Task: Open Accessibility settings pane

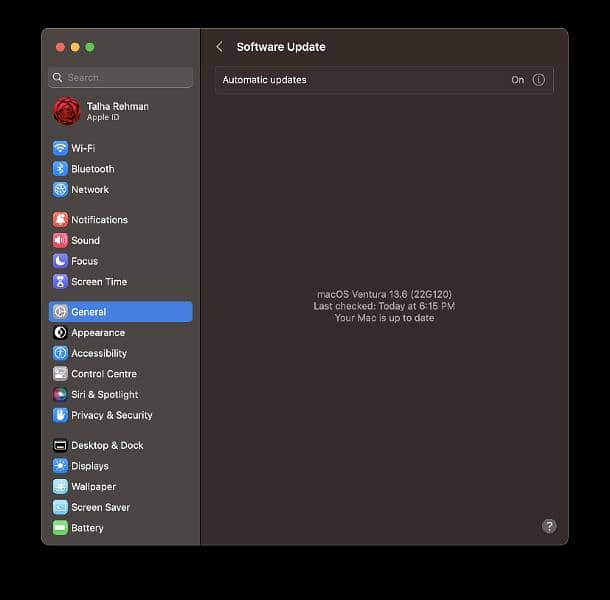Action: 99,353
